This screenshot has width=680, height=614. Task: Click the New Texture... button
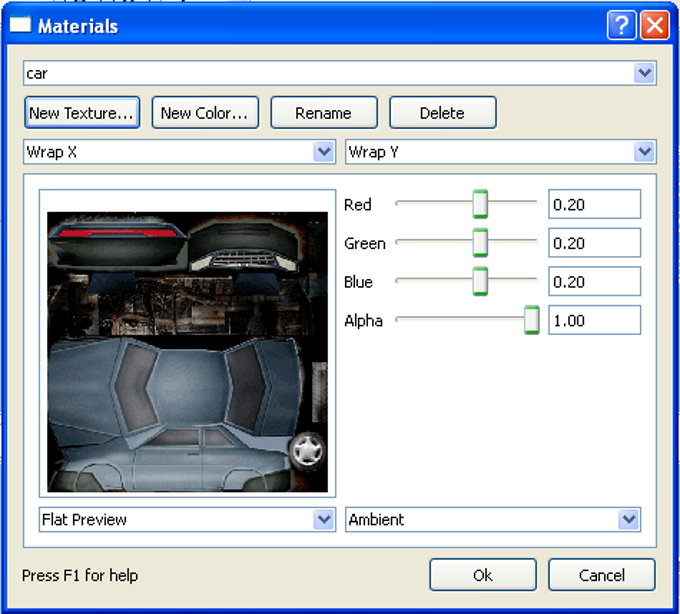82,113
